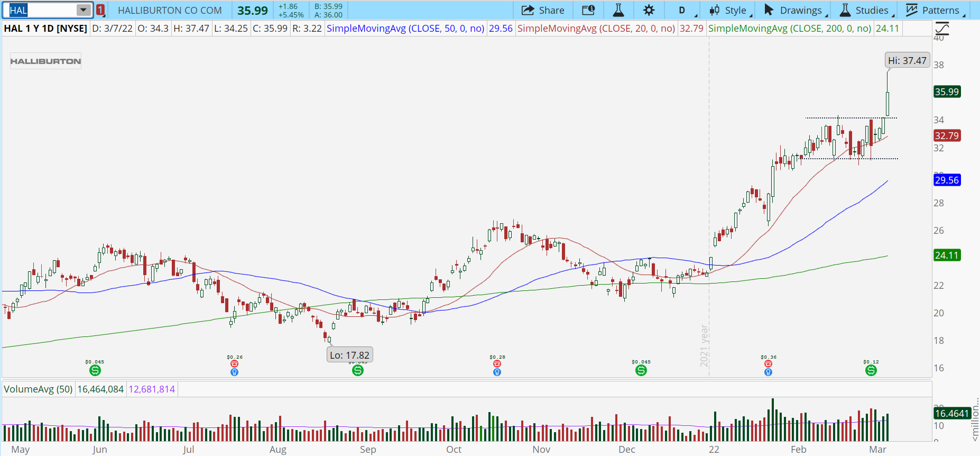Open the chart info card icon

[x=588, y=10]
